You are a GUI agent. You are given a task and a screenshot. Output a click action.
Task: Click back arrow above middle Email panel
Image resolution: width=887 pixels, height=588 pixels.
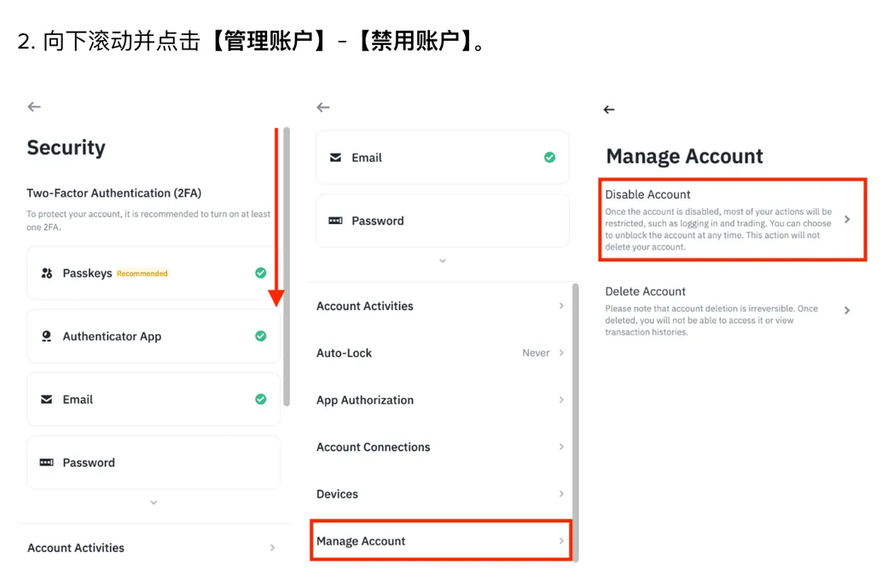pos(323,107)
